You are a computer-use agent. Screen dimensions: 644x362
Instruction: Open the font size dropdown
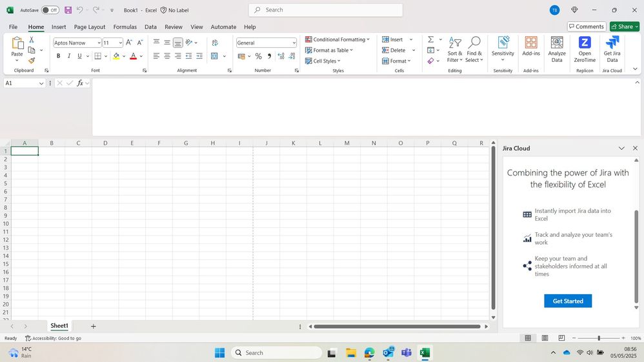point(120,43)
